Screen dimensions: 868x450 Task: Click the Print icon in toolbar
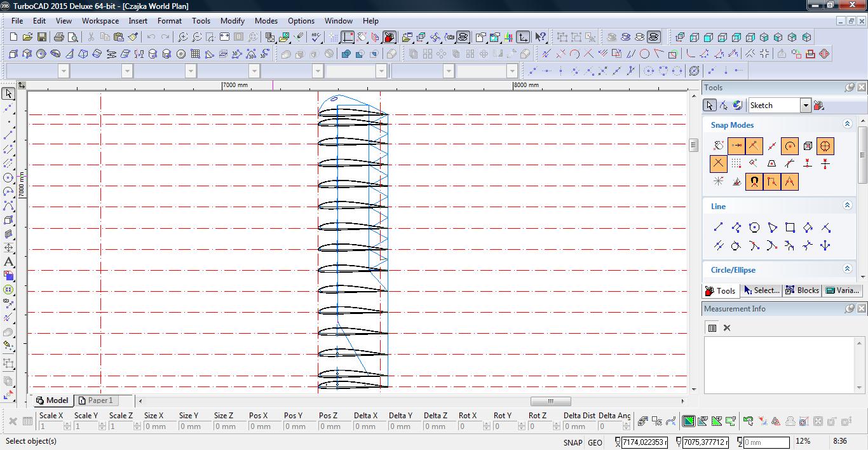59,37
